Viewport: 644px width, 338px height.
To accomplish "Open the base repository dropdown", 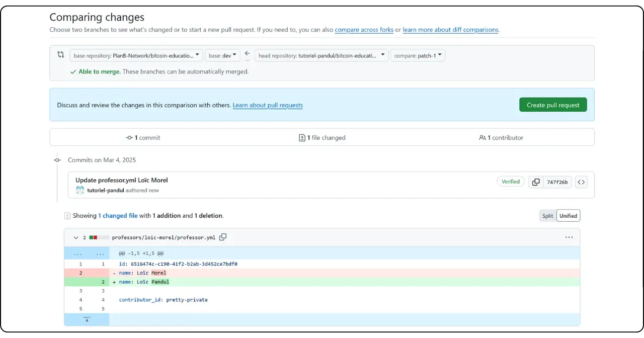I will (136, 55).
